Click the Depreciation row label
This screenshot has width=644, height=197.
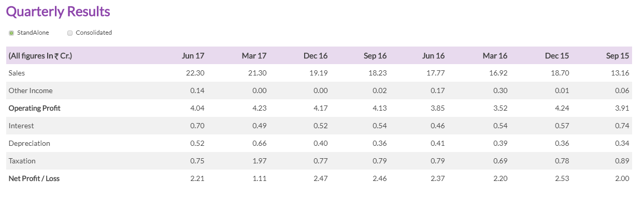click(x=29, y=143)
